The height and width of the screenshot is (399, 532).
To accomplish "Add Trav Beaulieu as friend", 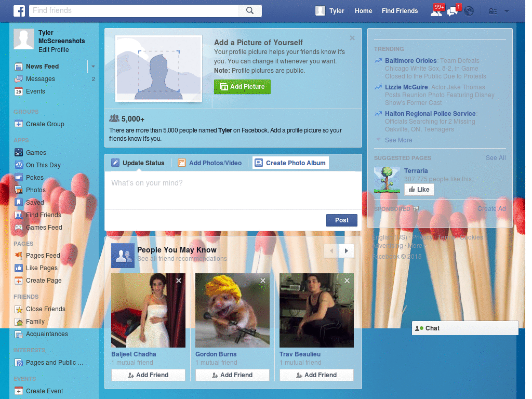I will pyautogui.click(x=316, y=375).
